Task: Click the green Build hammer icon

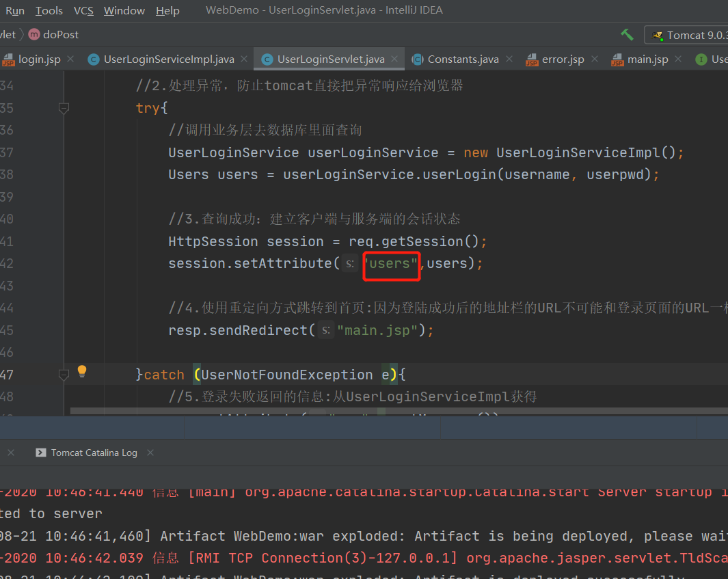Action: pos(628,34)
